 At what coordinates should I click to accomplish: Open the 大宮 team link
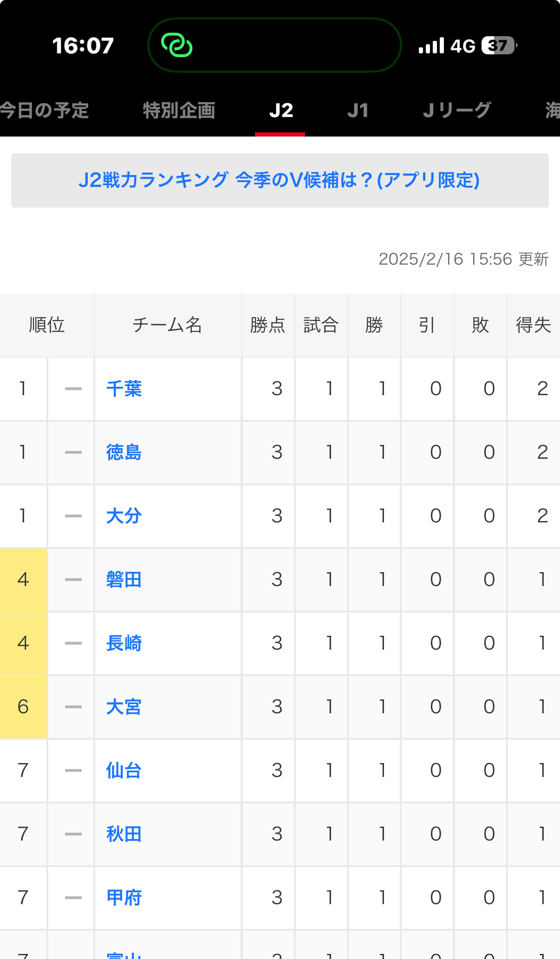coord(124,707)
